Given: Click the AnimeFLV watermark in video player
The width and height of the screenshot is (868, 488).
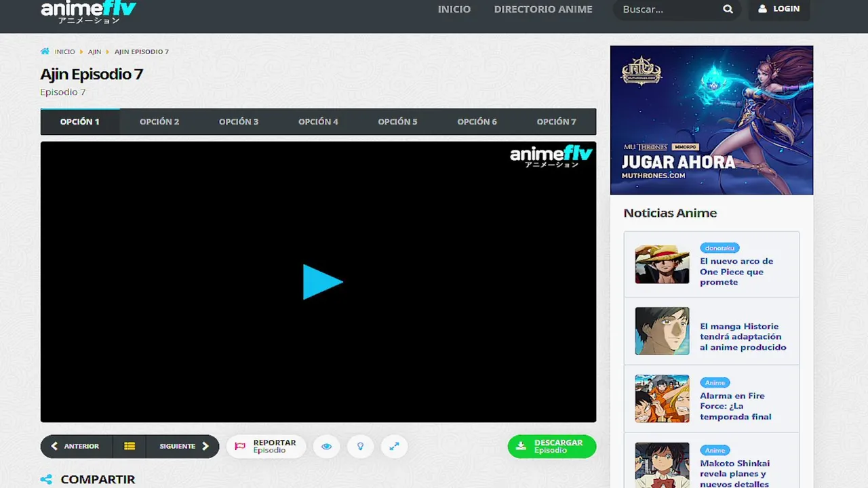Looking at the screenshot, I should point(551,156).
